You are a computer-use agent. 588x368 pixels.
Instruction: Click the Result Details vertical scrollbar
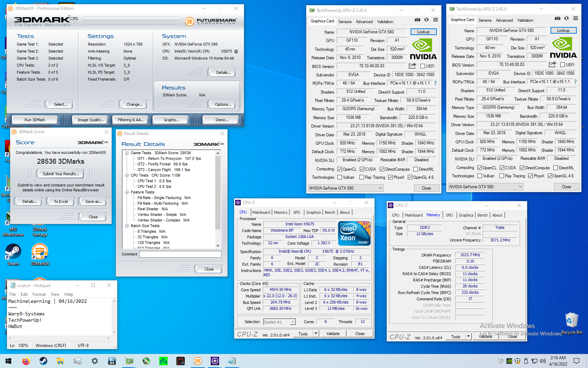coord(218,199)
